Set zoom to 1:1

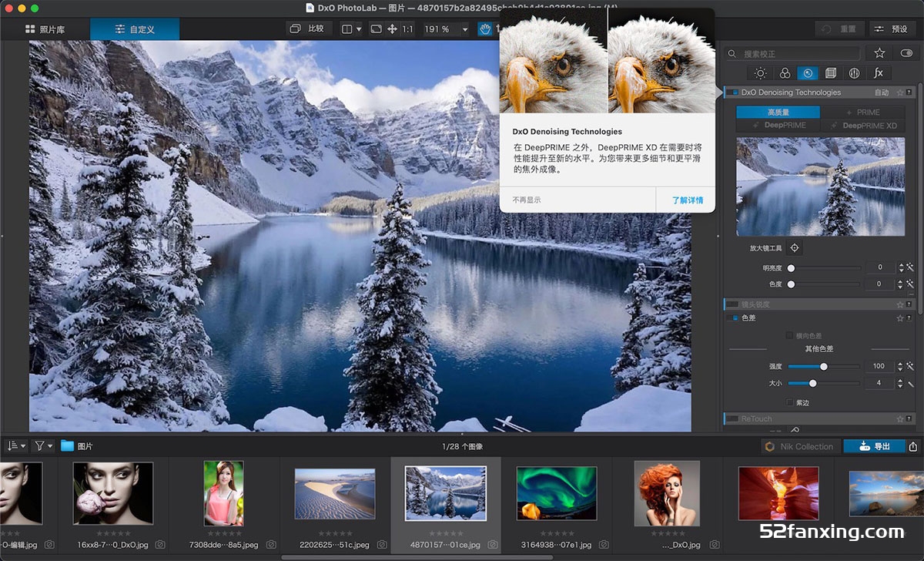point(407,29)
